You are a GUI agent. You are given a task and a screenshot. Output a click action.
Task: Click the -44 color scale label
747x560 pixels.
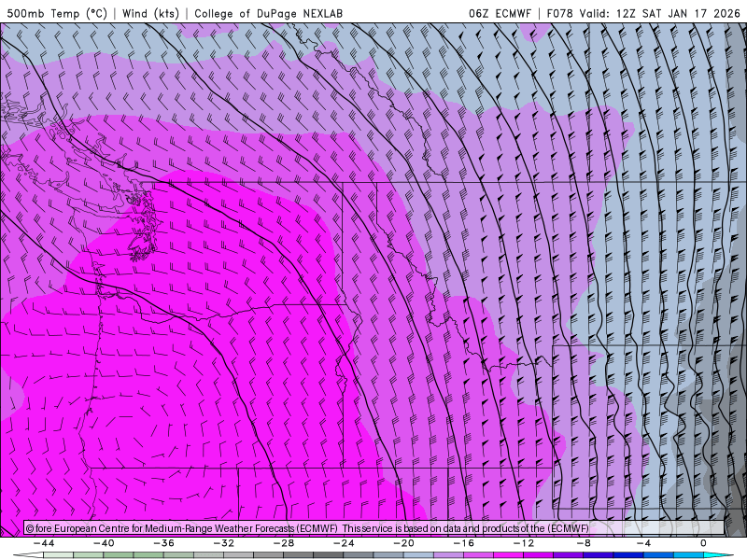tap(44, 543)
